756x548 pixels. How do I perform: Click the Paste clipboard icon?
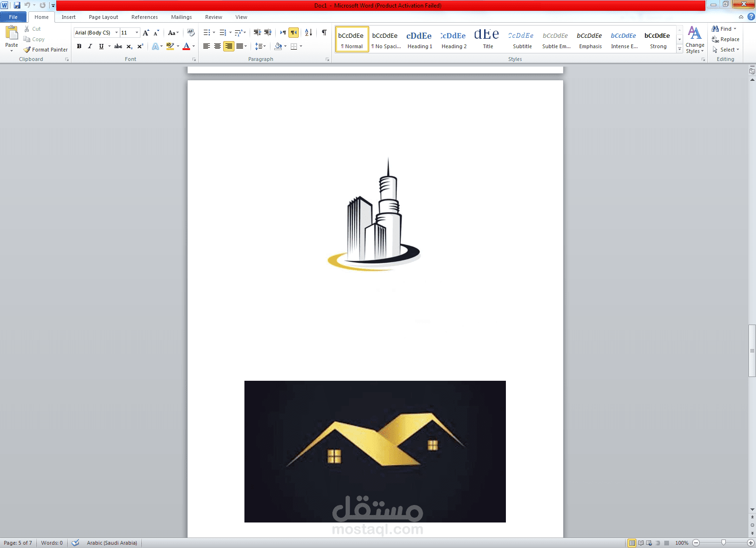12,33
